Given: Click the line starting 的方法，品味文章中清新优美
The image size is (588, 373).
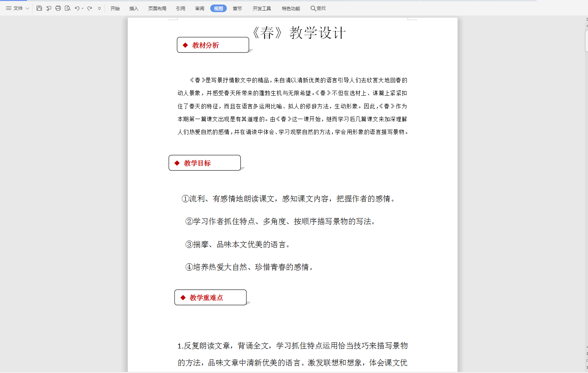Looking at the screenshot, I should click(x=292, y=363).
